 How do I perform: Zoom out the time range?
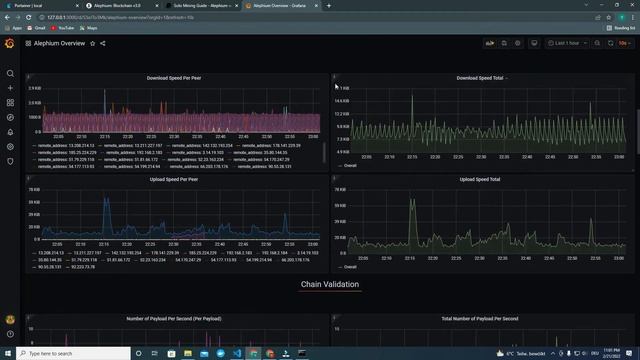point(597,43)
